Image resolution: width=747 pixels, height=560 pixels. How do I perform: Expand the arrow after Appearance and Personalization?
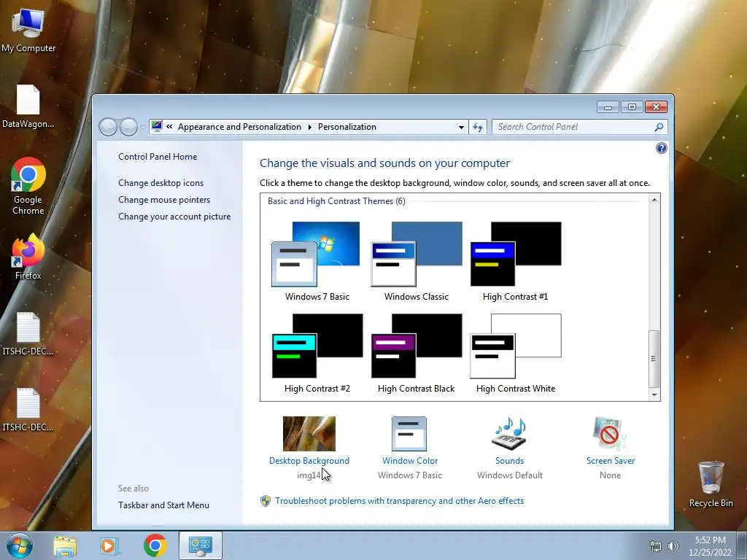point(309,127)
